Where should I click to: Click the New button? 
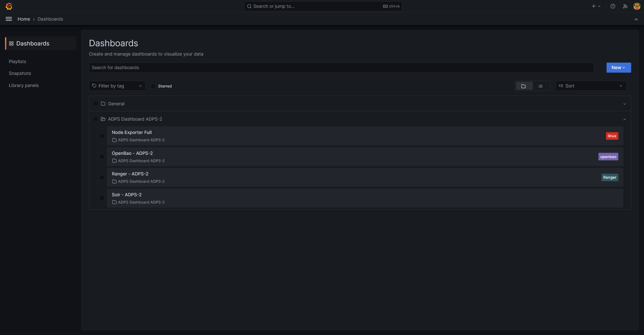(x=618, y=67)
